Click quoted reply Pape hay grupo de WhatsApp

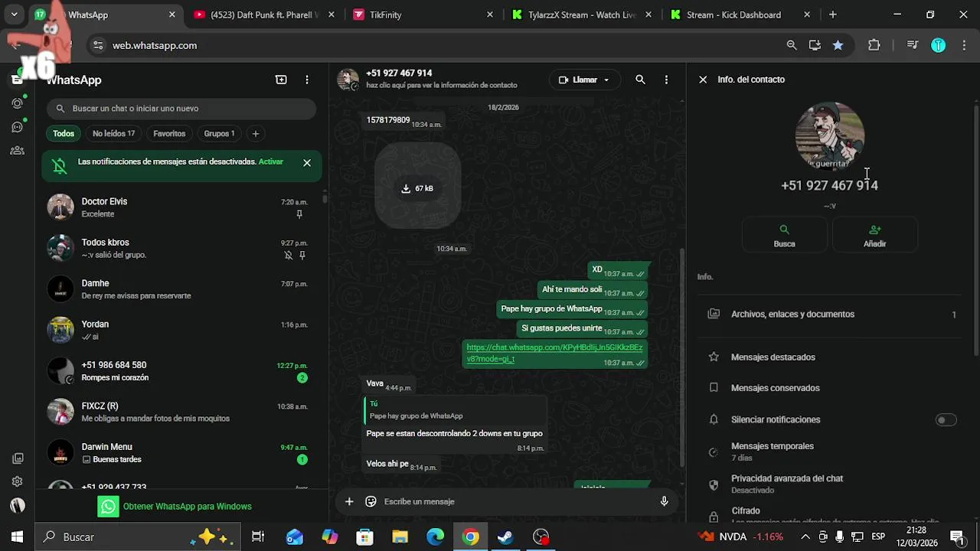[x=455, y=410]
